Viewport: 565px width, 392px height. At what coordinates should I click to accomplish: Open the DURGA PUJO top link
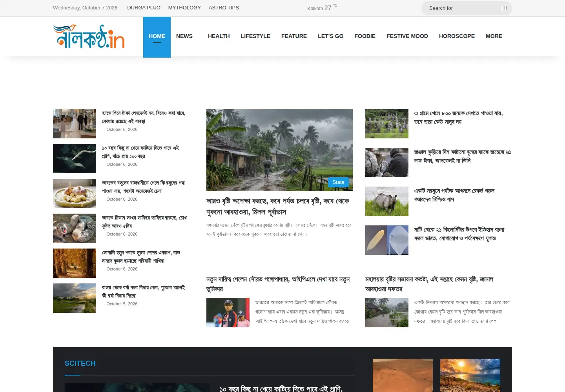point(144,7)
